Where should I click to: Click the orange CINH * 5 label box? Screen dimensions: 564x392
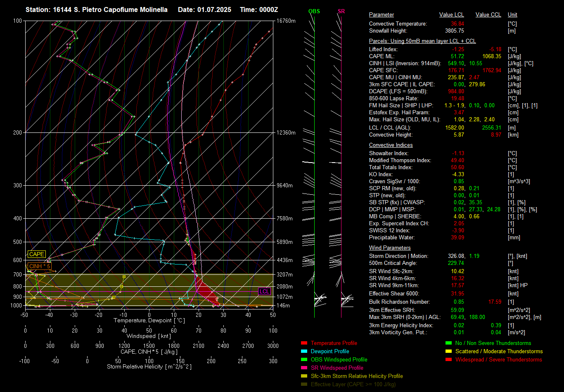(40, 266)
